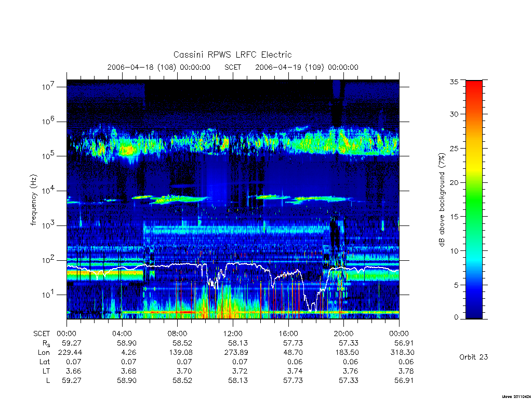
Task: Click the L value 56.91
Action: tap(404, 380)
